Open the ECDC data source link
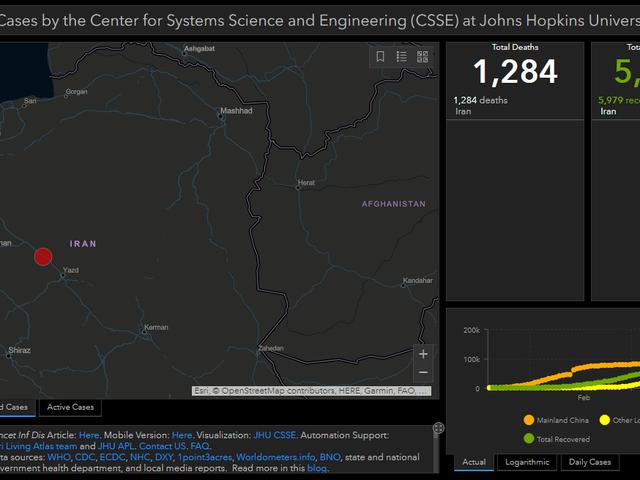This screenshot has width=640, height=480. tap(112, 457)
